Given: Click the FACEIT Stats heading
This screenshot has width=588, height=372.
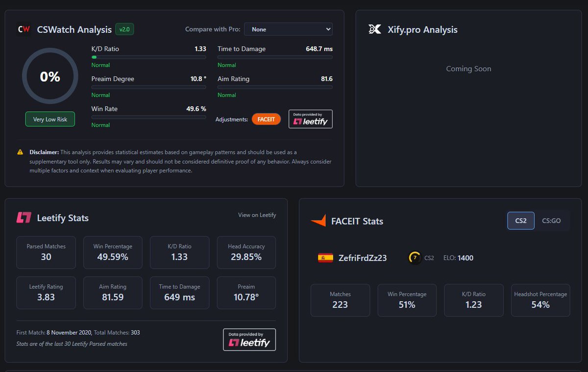Looking at the screenshot, I should 357,221.
